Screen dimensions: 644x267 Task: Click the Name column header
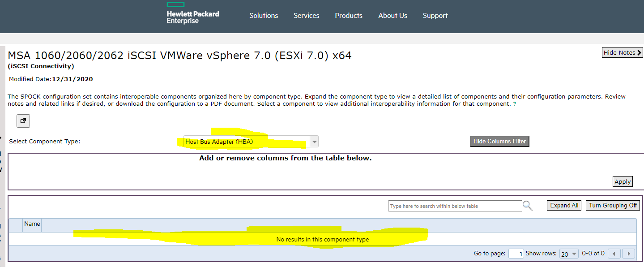click(32, 224)
